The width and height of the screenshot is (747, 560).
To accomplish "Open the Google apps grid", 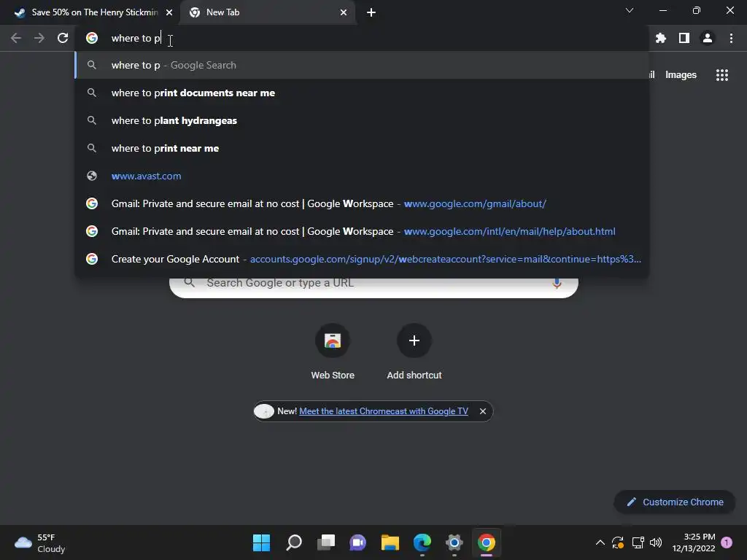I will (722, 75).
